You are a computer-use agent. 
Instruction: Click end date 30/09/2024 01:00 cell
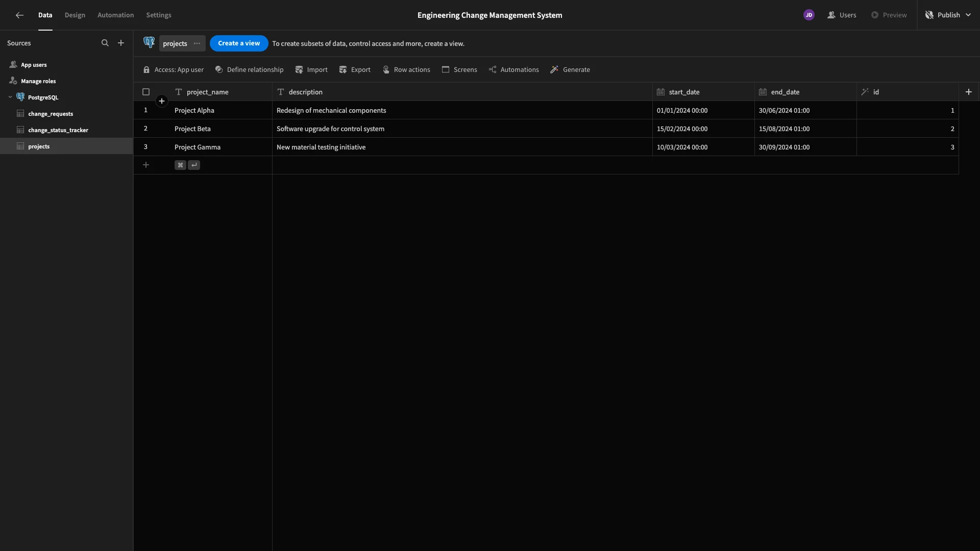(x=805, y=147)
